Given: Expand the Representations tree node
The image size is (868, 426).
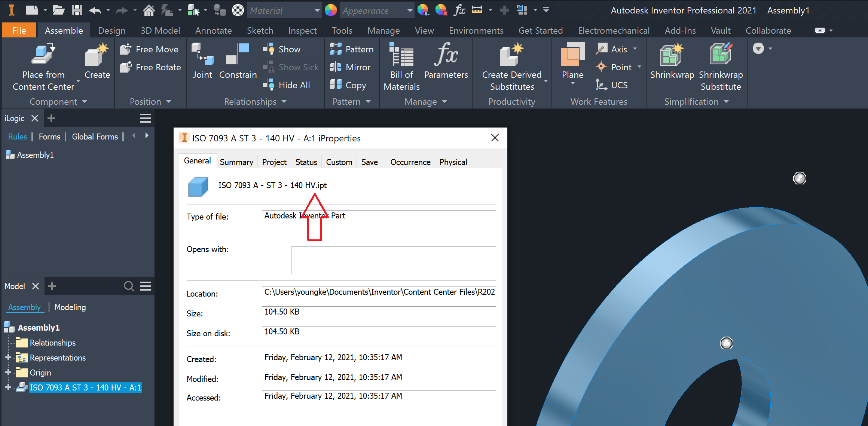Looking at the screenshot, I should click(8, 358).
